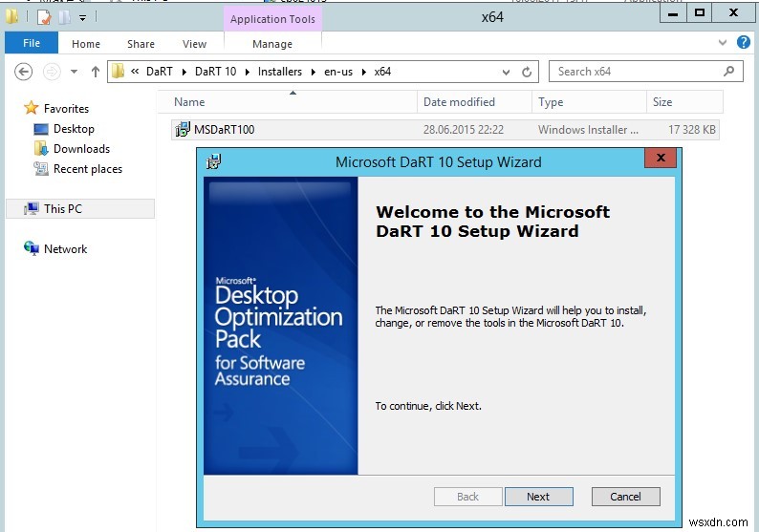Click the Recent places icon
This screenshot has width=759, height=532.
[41, 169]
